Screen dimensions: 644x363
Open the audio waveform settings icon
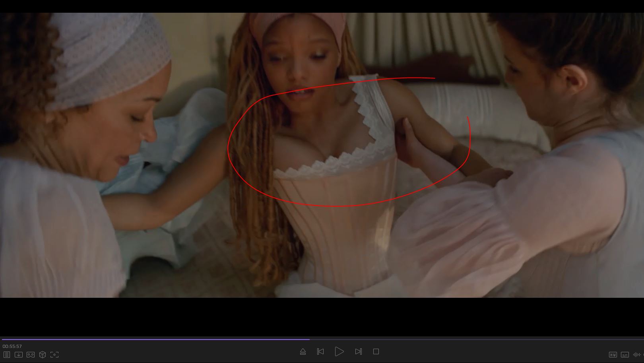click(637, 354)
